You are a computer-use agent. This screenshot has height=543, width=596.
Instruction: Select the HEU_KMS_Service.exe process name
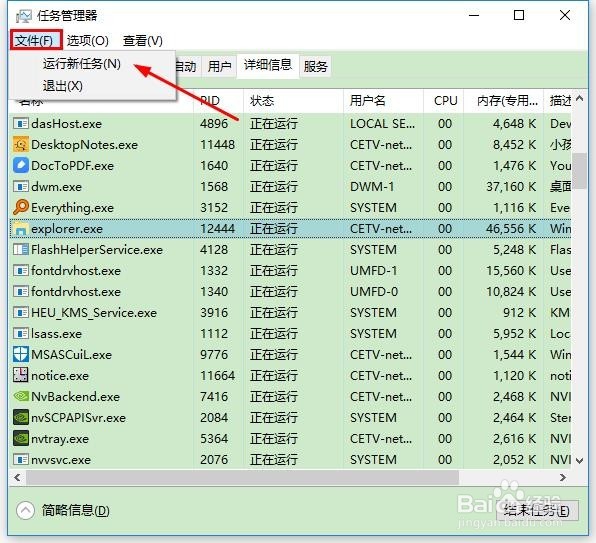(94, 313)
